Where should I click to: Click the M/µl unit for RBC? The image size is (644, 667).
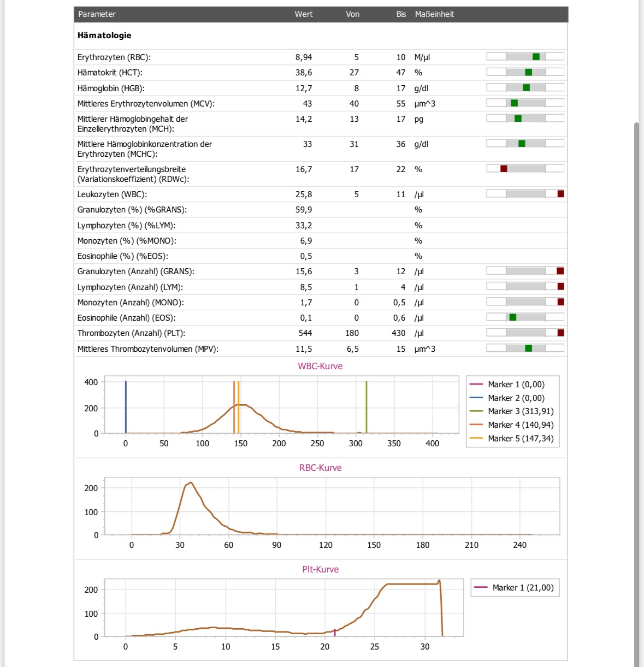click(422, 57)
